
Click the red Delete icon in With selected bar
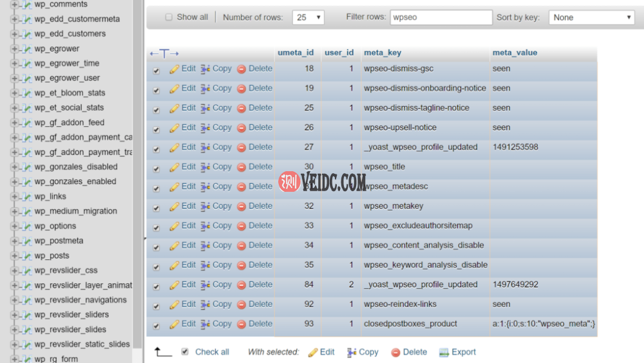click(x=395, y=352)
